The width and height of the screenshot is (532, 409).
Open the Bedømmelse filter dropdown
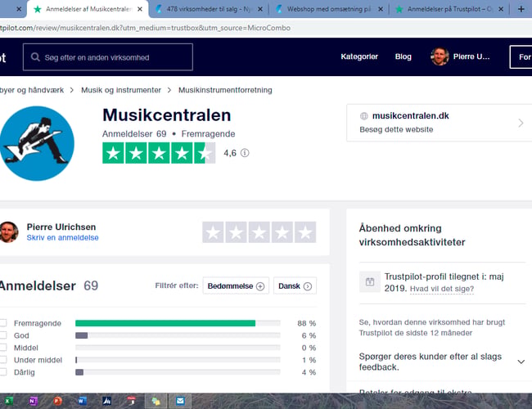(236, 285)
